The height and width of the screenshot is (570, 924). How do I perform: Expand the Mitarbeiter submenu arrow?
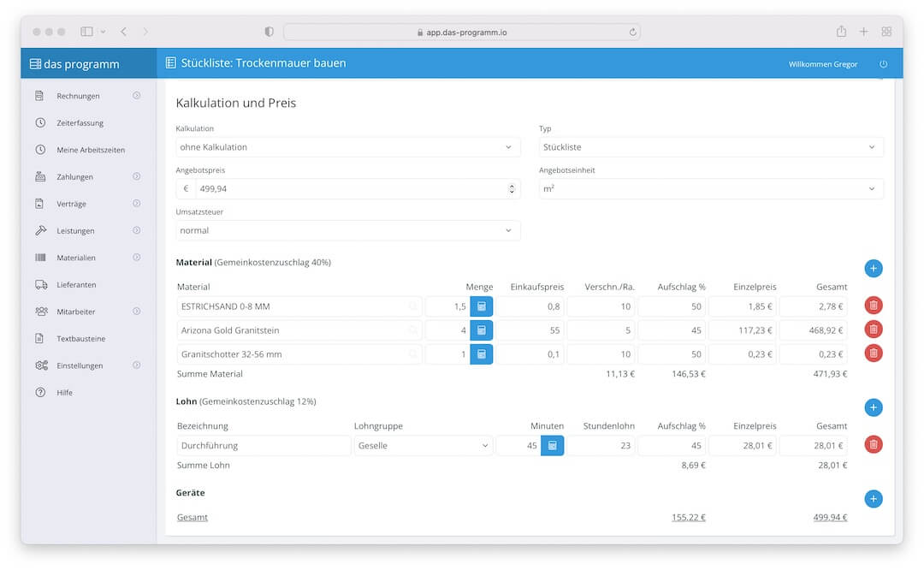[137, 312]
